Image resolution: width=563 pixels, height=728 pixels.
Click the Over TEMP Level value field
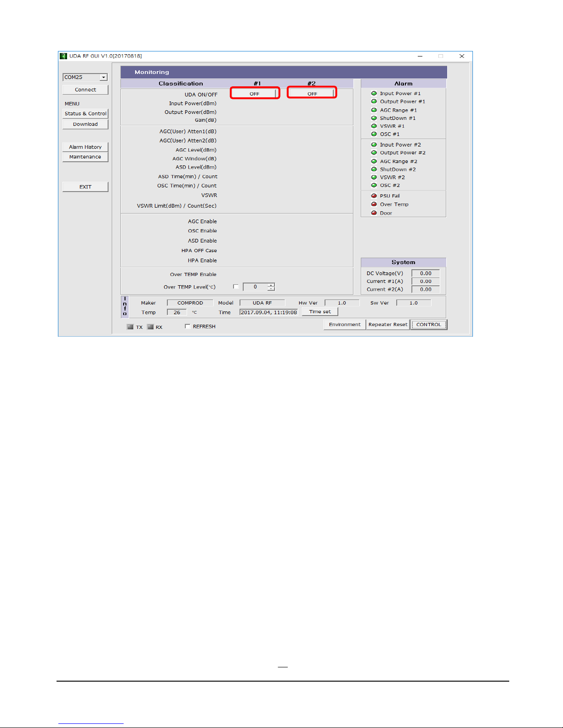point(256,287)
